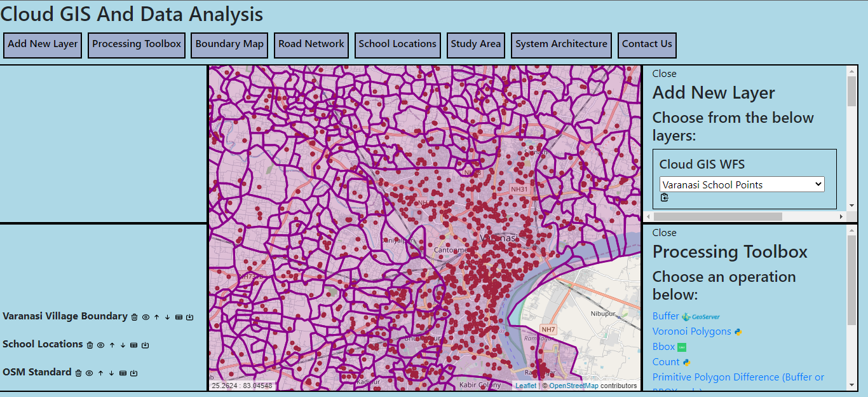This screenshot has width=868, height=397.
Task: Click the Add New Layer horizontal scrollbar
Action: [x=718, y=216]
